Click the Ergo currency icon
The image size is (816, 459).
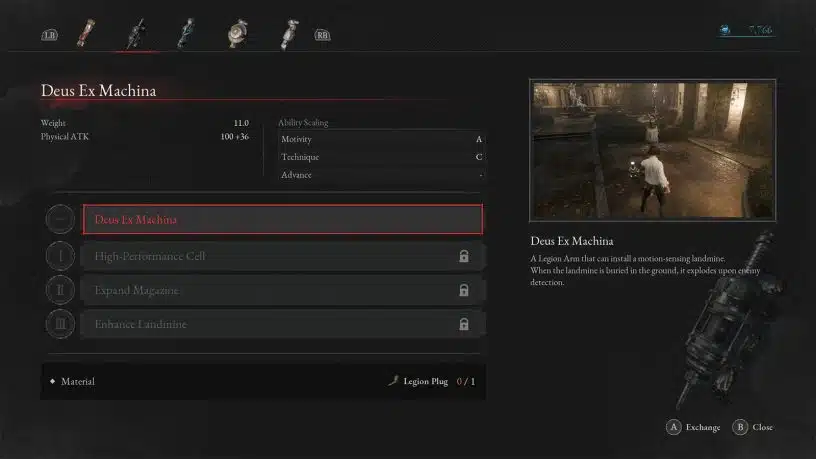click(x=725, y=30)
